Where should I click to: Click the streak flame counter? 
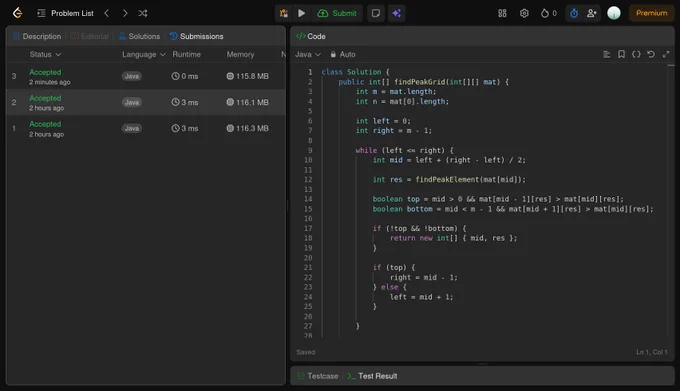tap(549, 13)
